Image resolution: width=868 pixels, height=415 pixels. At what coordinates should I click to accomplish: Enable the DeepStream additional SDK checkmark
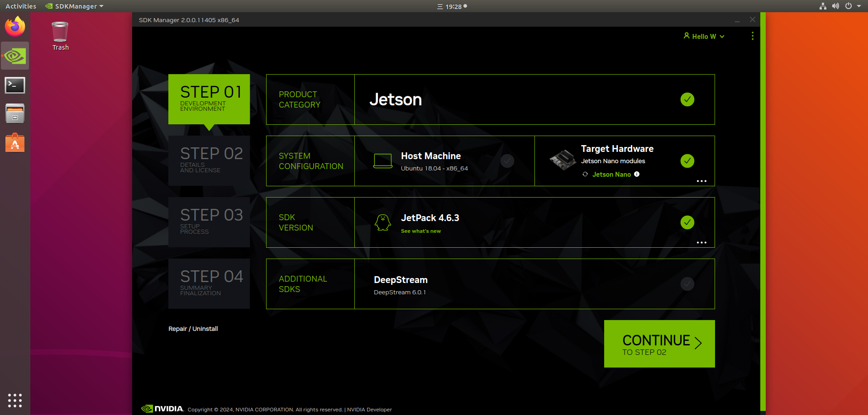pos(687,284)
